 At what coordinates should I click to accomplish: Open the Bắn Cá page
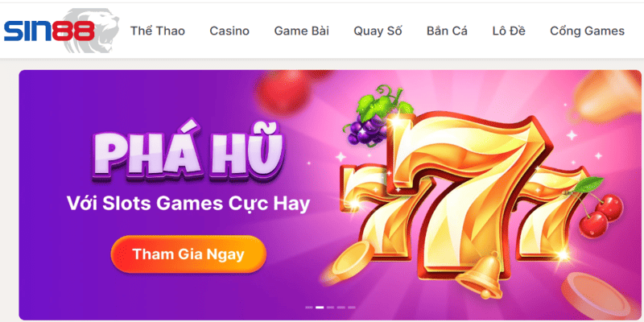pyautogui.click(x=447, y=31)
